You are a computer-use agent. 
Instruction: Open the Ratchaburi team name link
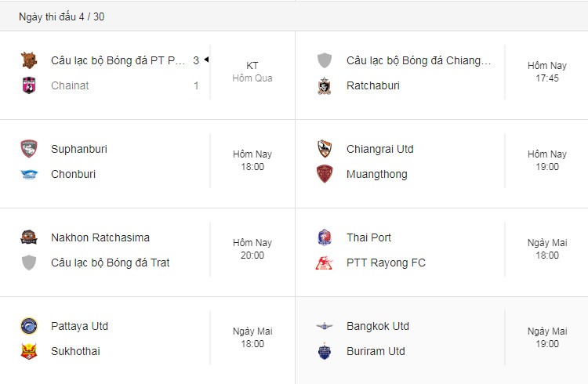[372, 85]
